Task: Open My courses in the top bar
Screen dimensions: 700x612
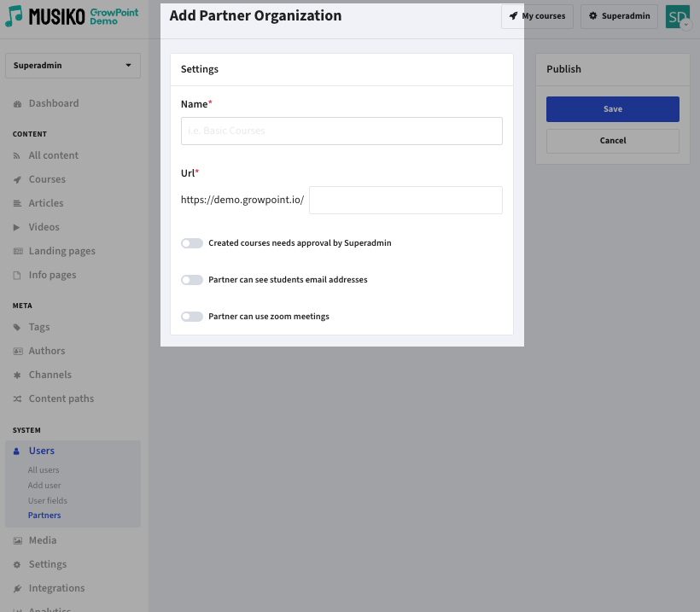Action: point(537,16)
